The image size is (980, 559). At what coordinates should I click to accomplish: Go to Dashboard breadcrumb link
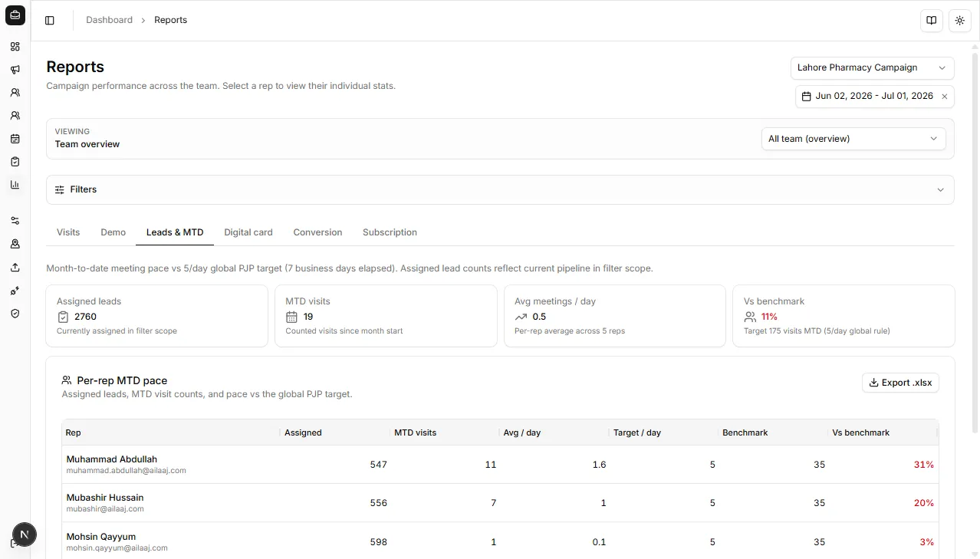(x=109, y=20)
